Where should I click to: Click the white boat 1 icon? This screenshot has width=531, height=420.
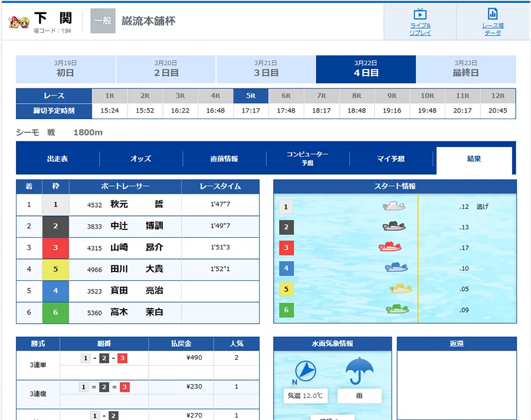point(394,206)
